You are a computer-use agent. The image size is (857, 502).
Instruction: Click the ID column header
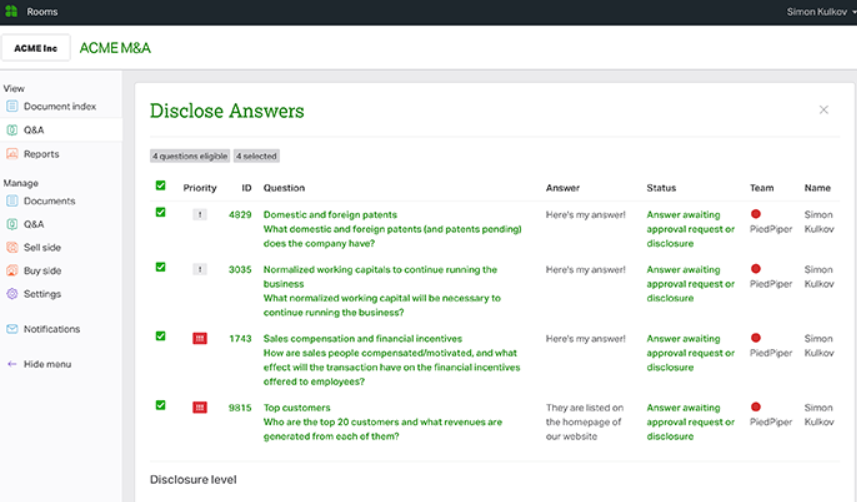(x=246, y=188)
